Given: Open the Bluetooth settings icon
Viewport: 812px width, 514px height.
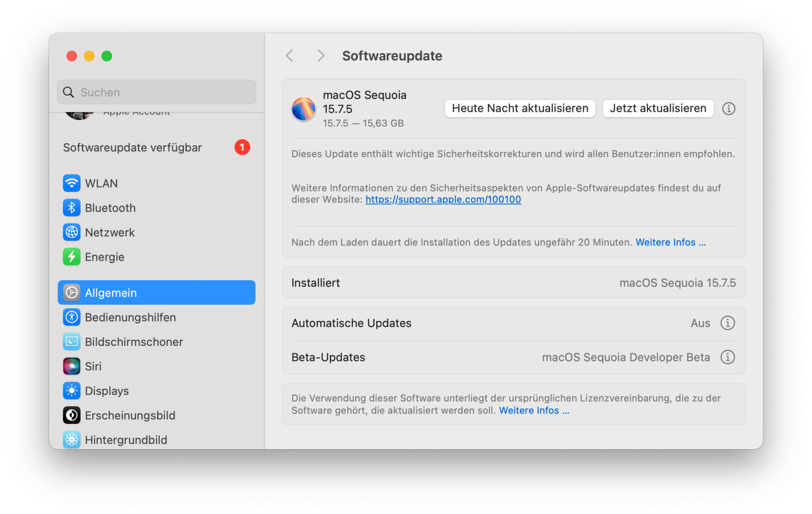Looking at the screenshot, I should click(71, 208).
